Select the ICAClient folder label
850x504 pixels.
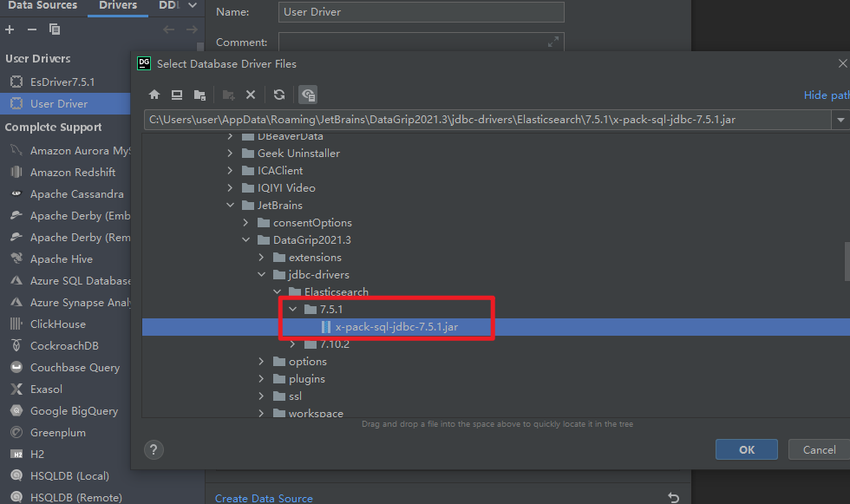point(279,171)
